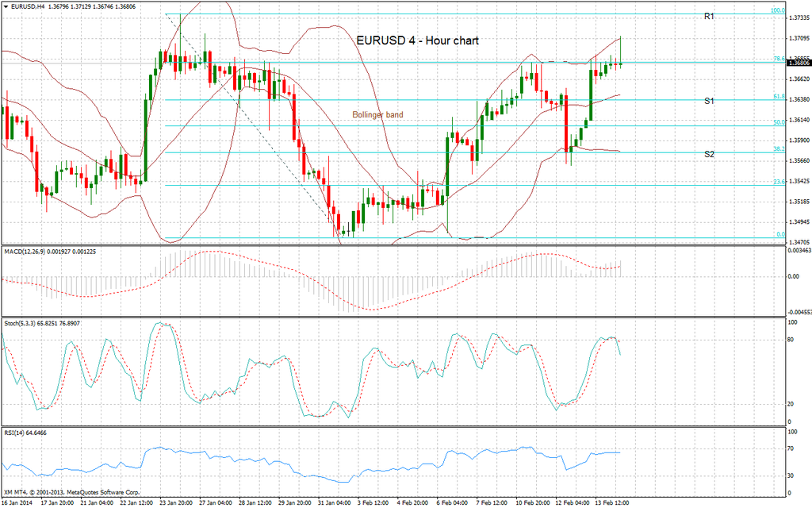This screenshot has height=508, width=812.
Task: Select the 'EURUSD 4 - Hour chart' title text
Action: (418, 40)
